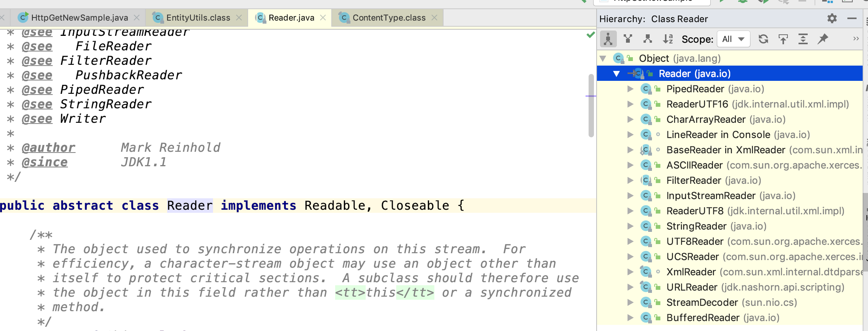Click the @see PushbackReader reference

click(129, 75)
